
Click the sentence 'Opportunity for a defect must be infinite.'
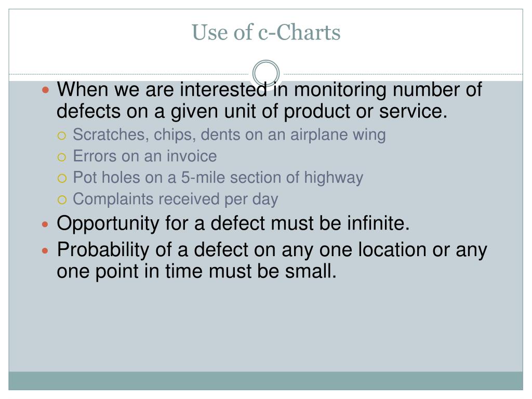[233, 223]
